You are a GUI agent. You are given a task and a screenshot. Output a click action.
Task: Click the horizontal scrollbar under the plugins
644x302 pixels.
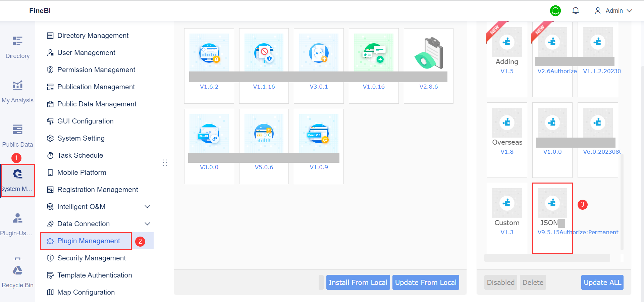(x=547, y=258)
